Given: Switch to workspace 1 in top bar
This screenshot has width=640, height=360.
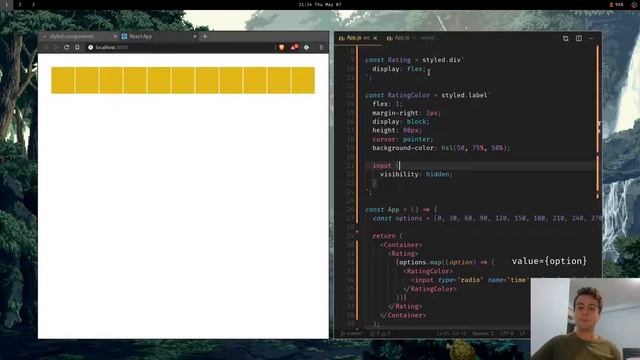Looking at the screenshot, I should click(x=7, y=4).
